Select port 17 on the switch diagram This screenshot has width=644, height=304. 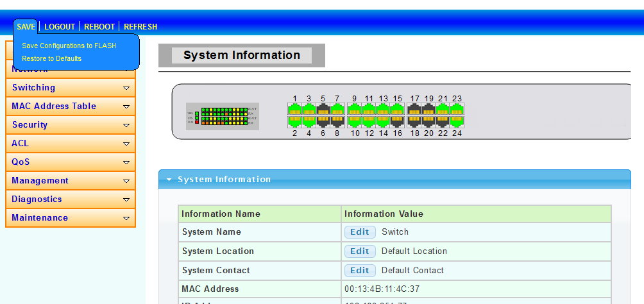coord(414,110)
